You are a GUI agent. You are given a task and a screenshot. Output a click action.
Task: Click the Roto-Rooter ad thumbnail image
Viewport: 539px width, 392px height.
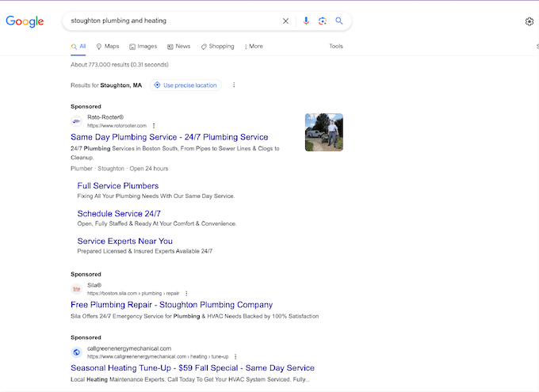click(x=324, y=132)
